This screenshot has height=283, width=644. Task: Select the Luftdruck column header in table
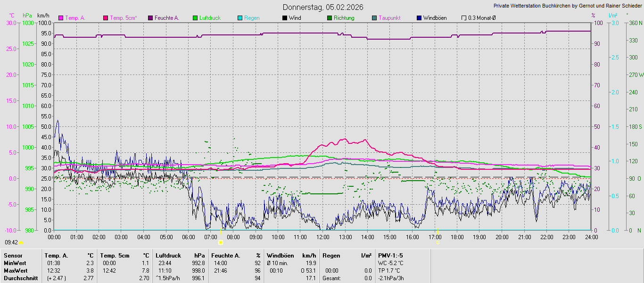point(168,255)
